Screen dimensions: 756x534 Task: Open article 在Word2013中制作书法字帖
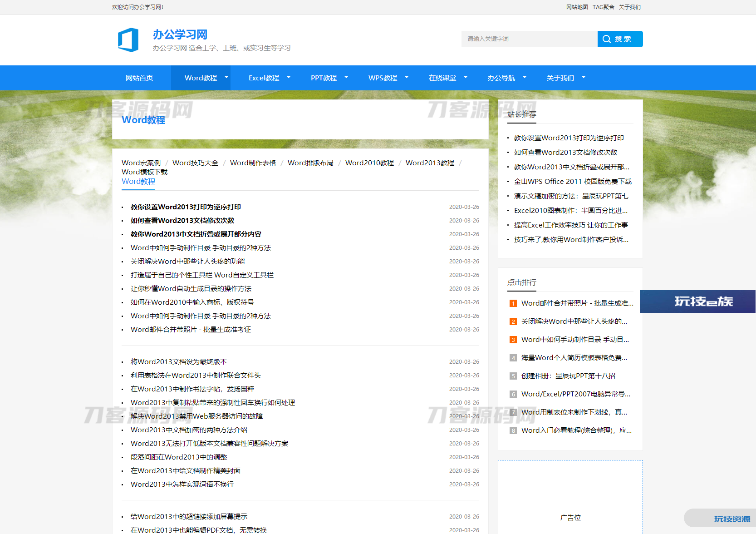tap(192, 389)
